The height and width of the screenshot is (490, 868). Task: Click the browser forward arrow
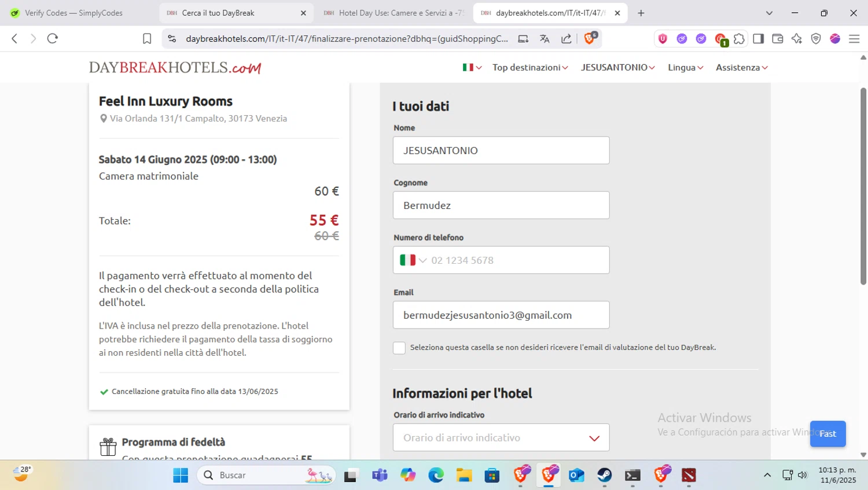click(x=33, y=39)
